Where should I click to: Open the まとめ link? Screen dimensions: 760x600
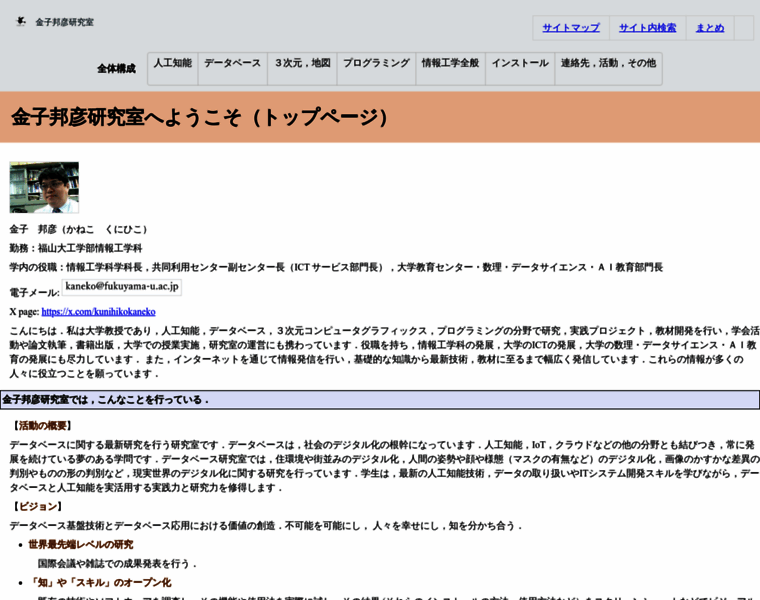(x=710, y=28)
